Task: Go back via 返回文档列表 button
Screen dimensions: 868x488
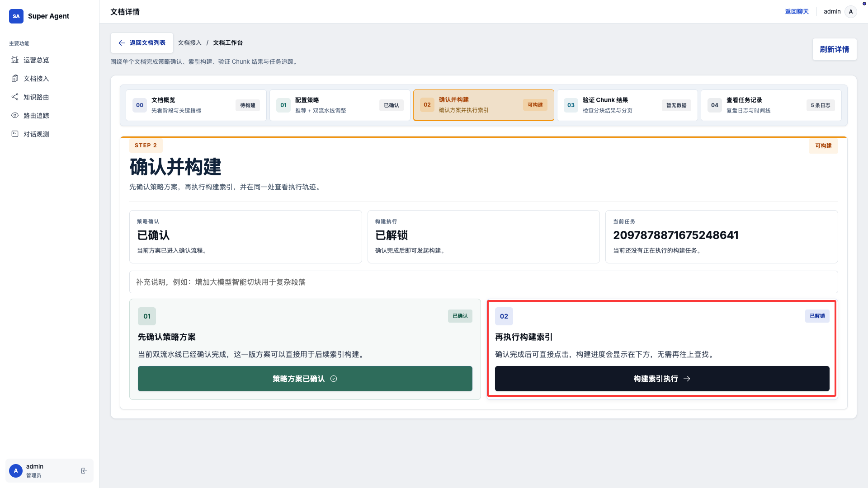Action: (x=142, y=43)
